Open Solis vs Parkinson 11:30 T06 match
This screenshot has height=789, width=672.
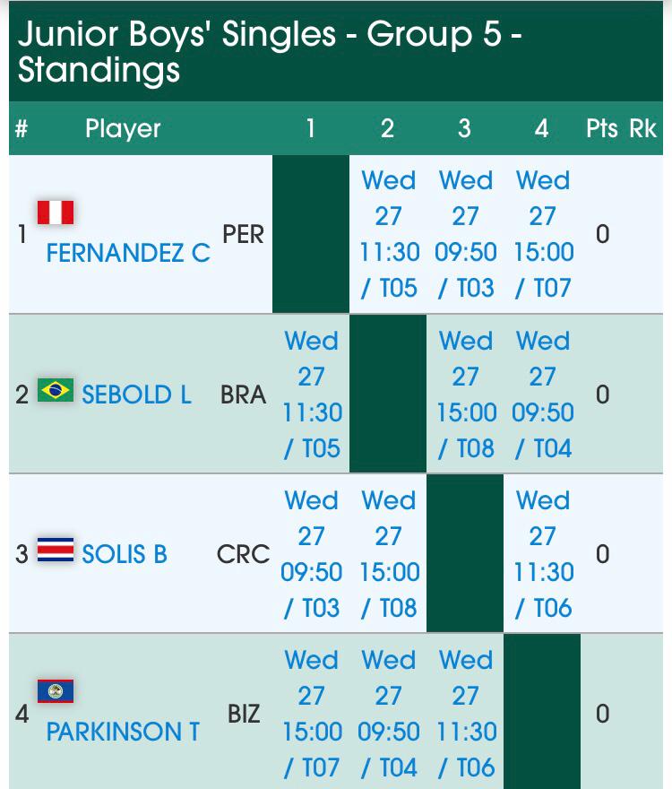542,554
